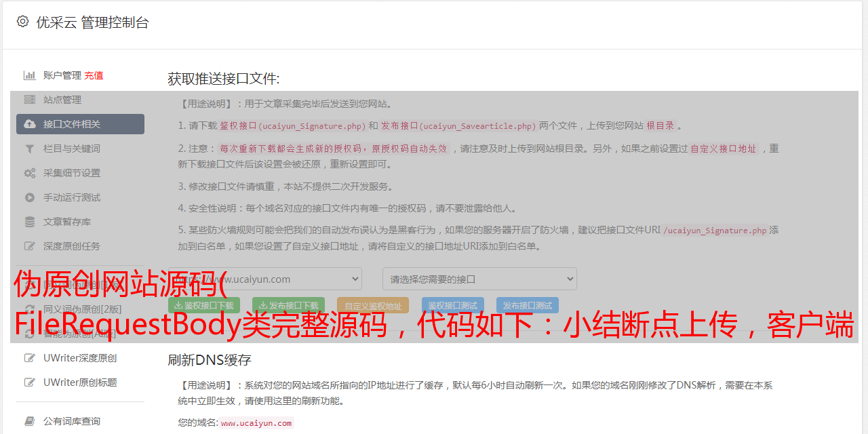Viewport: 868px width, 434px height.
Task: Click the bar chart icon for 账户管理
Action: pyautogui.click(x=30, y=75)
